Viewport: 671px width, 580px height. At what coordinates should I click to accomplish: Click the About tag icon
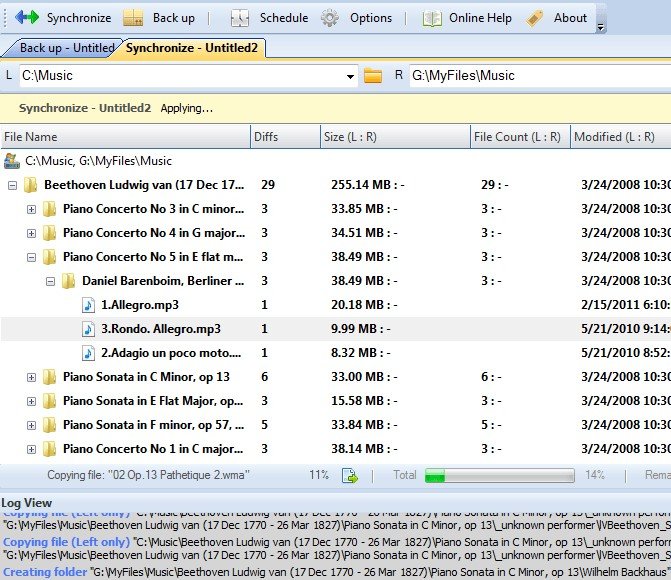(534, 18)
